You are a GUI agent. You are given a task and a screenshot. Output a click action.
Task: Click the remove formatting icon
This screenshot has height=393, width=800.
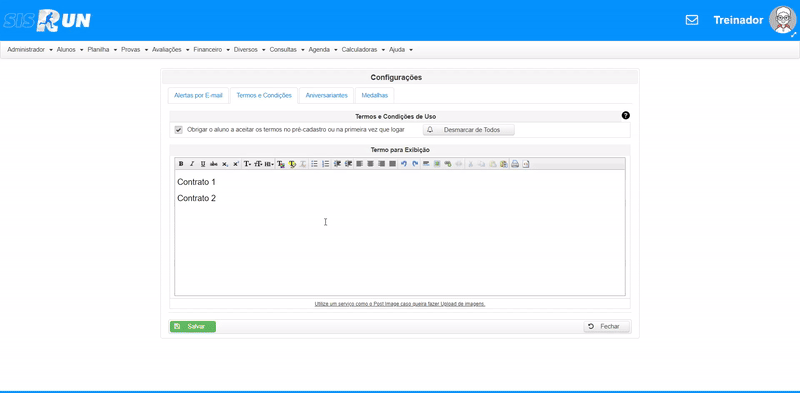(x=303, y=164)
